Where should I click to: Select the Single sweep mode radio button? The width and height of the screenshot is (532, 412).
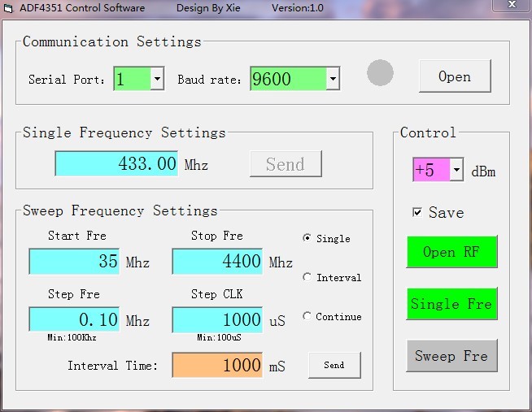pos(307,238)
